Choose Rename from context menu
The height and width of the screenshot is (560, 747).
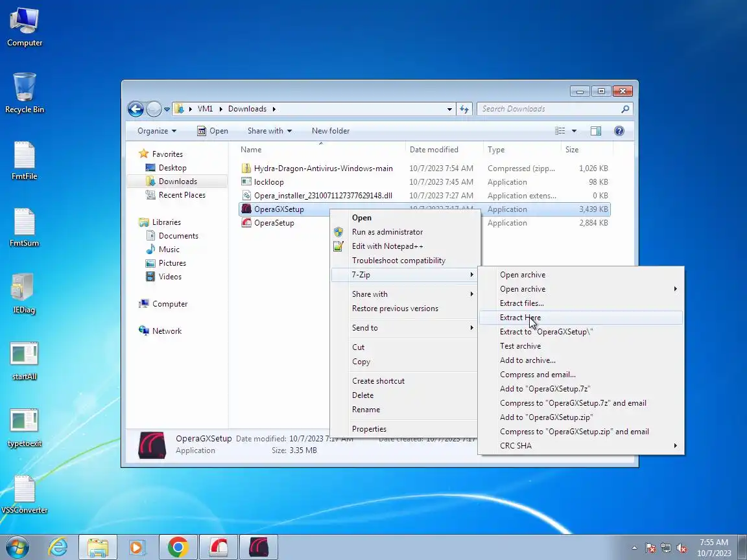pos(405,410)
